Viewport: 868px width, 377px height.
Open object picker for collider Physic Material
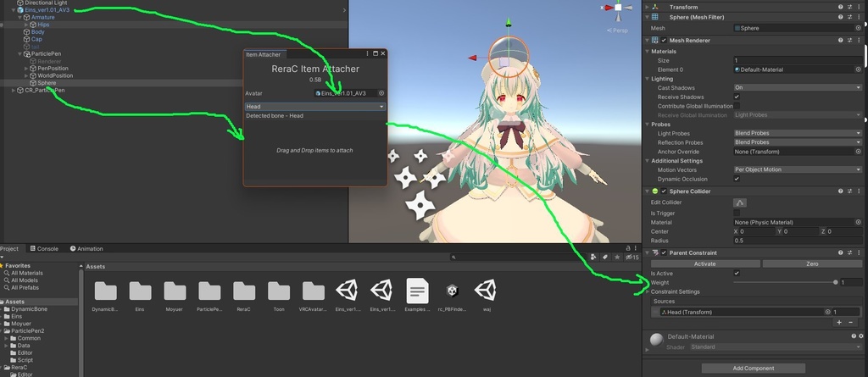[858, 222]
